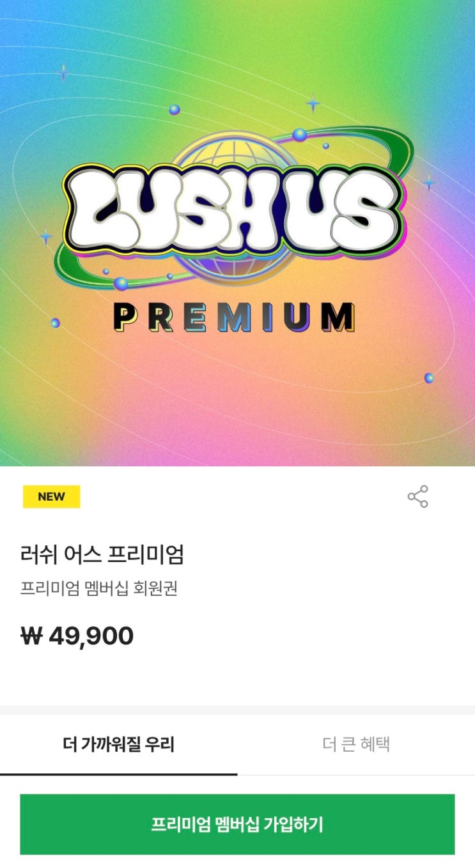Open the 더 가까워질 우리 tab
475x868 pixels.
[119, 744]
